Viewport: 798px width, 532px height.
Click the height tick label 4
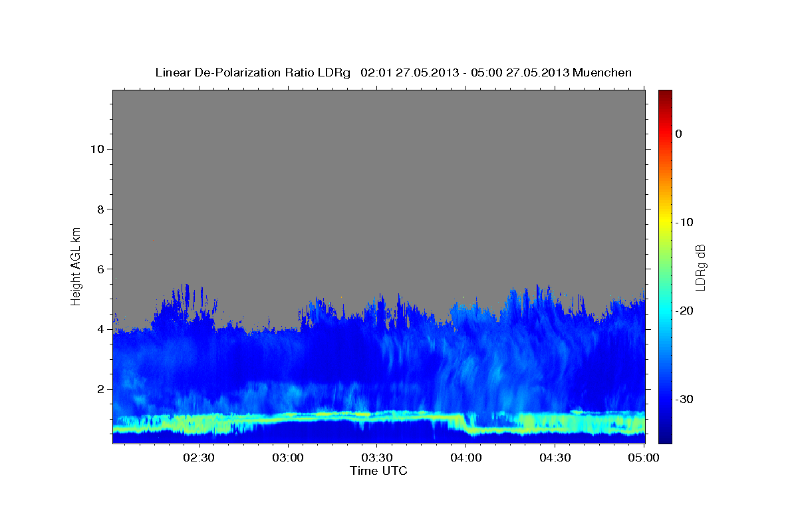coord(101,329)
